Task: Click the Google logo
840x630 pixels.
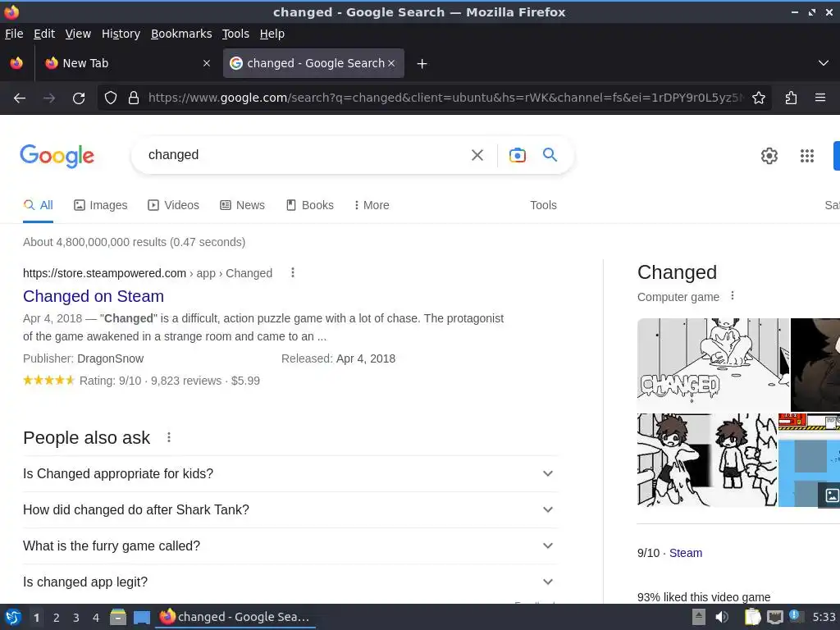Action: pyautogui.click(x=57, y=156)
